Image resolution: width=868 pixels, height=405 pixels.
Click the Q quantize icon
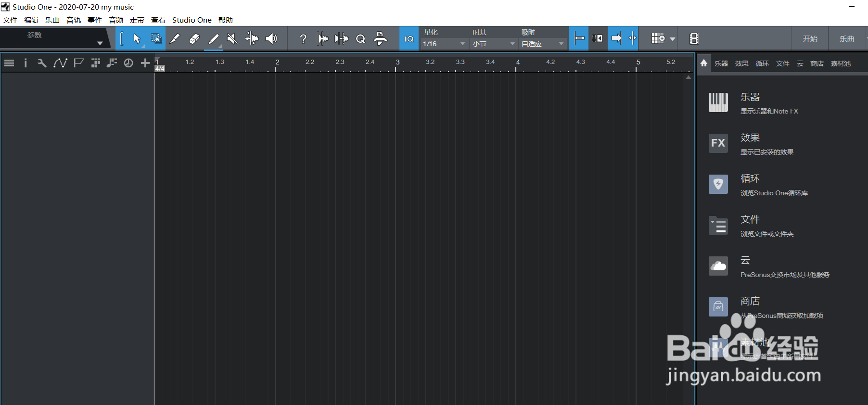(361, 39)
